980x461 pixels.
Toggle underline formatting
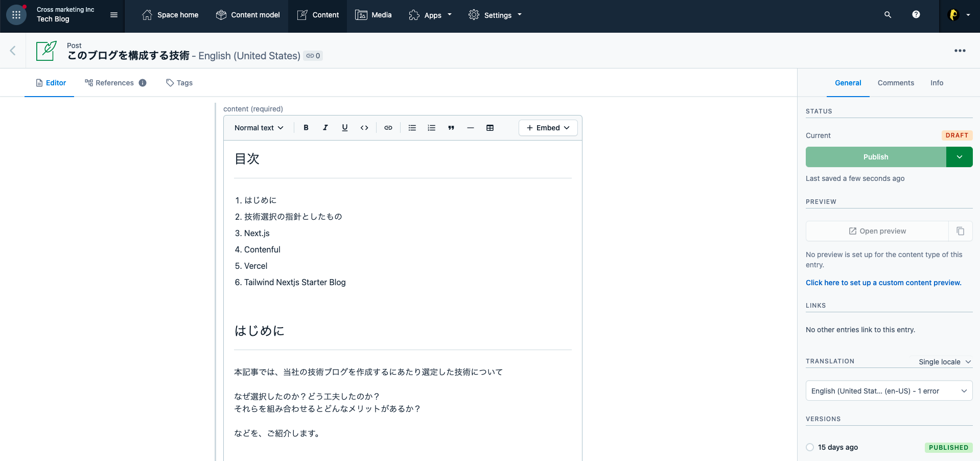click(345, 128)
